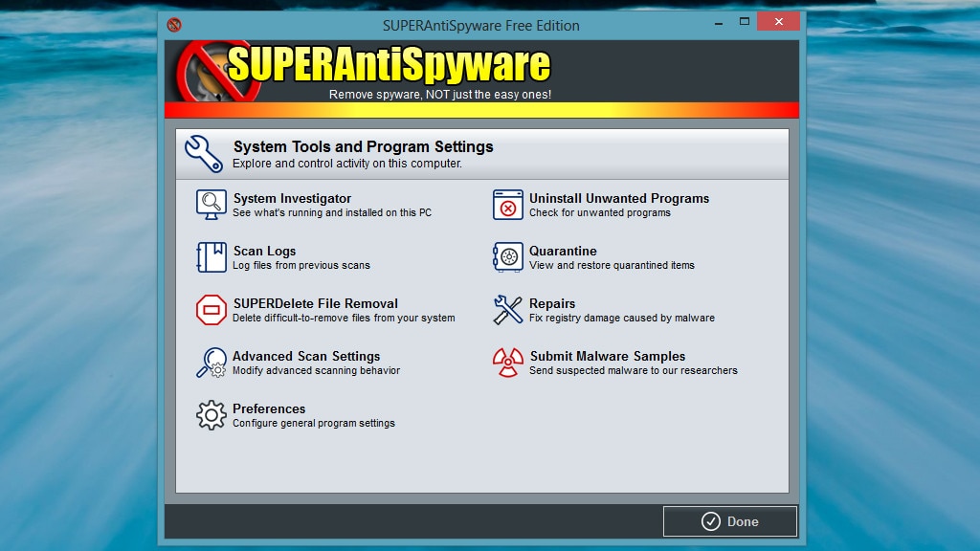Open Advanced Scan Settings magnifier-gear icon
The width and height of the screenshot is (980, 551).
[212, 363]
